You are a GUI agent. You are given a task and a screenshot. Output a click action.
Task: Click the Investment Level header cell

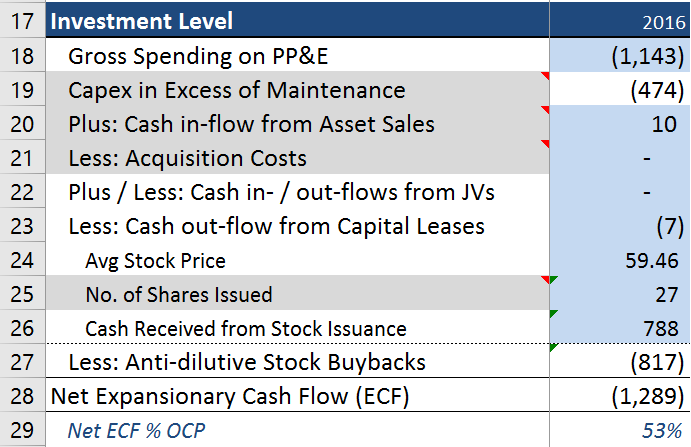click(x=297, y=20)
